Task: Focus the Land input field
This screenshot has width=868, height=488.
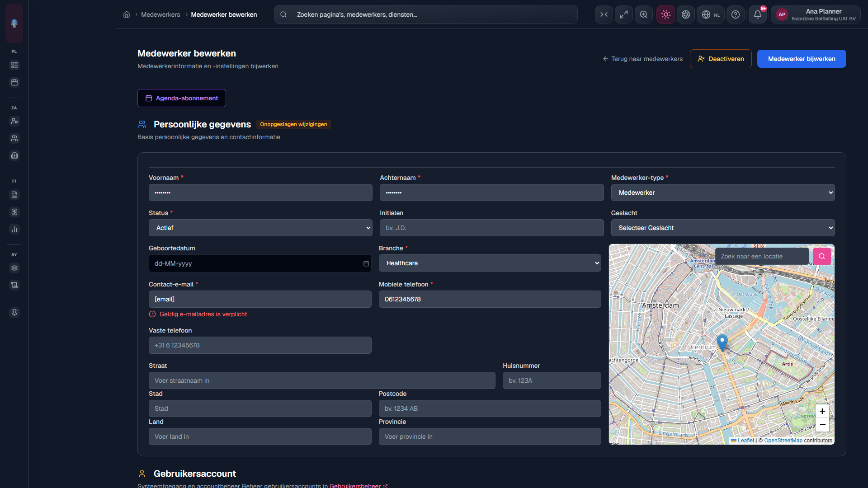Action: click(260, 436)
